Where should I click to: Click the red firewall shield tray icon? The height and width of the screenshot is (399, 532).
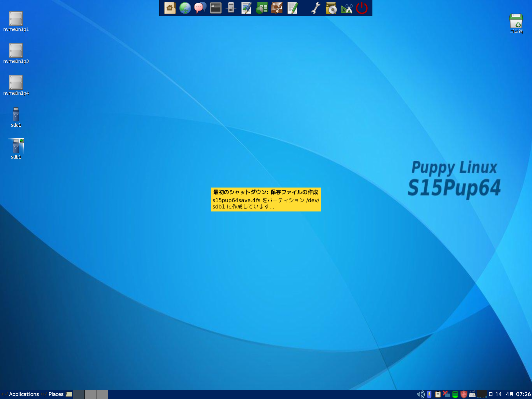coord(464,394)
